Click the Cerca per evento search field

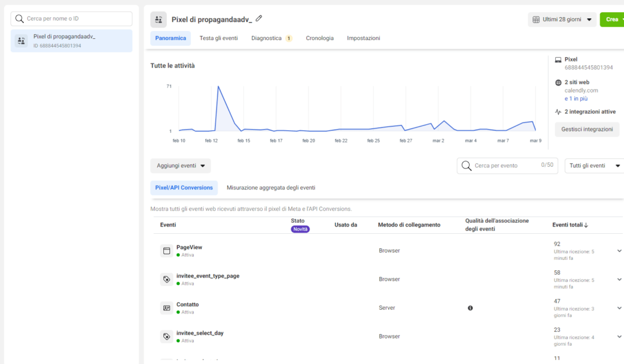[x=508, y=166]
